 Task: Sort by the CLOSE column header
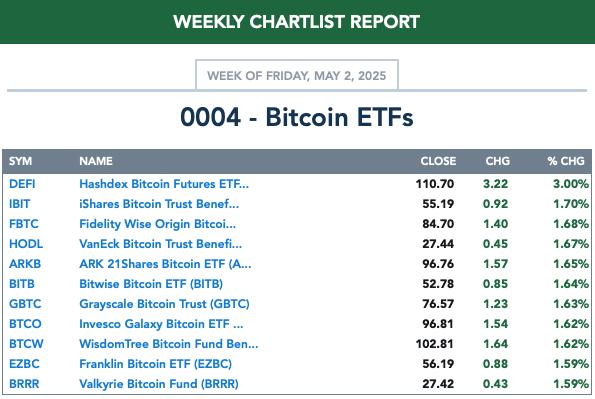pyautogui.click(x=438, y=161)
